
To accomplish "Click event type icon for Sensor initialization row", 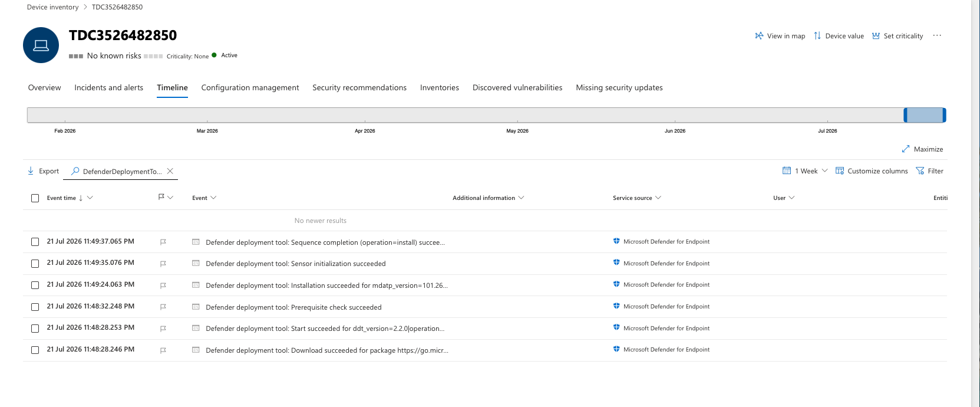I will coord(196,264).
